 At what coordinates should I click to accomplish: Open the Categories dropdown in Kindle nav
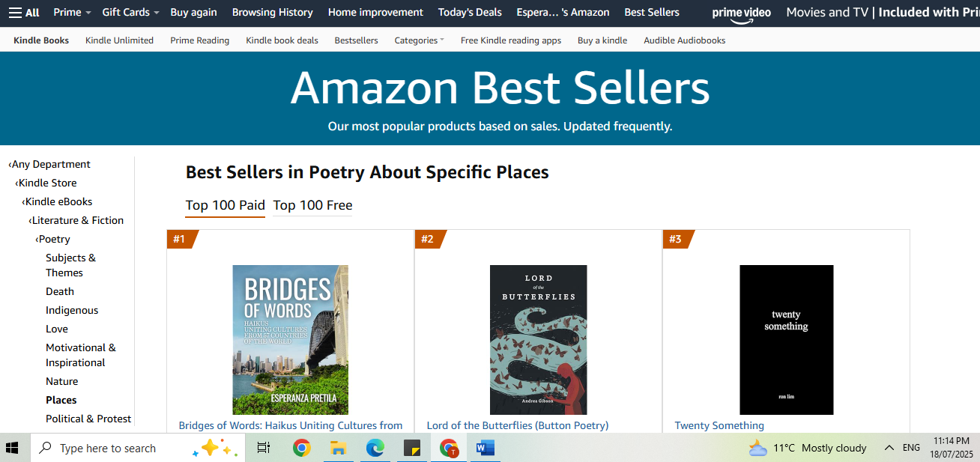click(419, 40)
